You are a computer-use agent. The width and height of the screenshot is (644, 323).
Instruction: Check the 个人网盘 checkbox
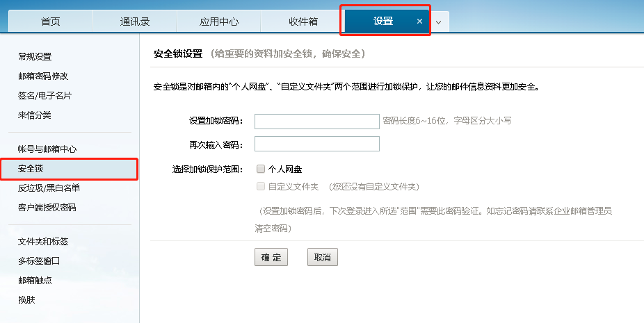click(261, 169)
